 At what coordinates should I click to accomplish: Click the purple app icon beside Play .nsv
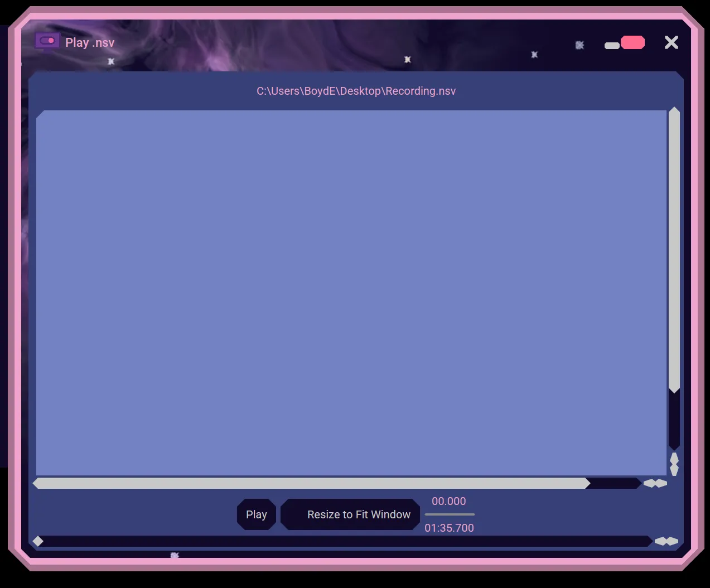point(47,41)
